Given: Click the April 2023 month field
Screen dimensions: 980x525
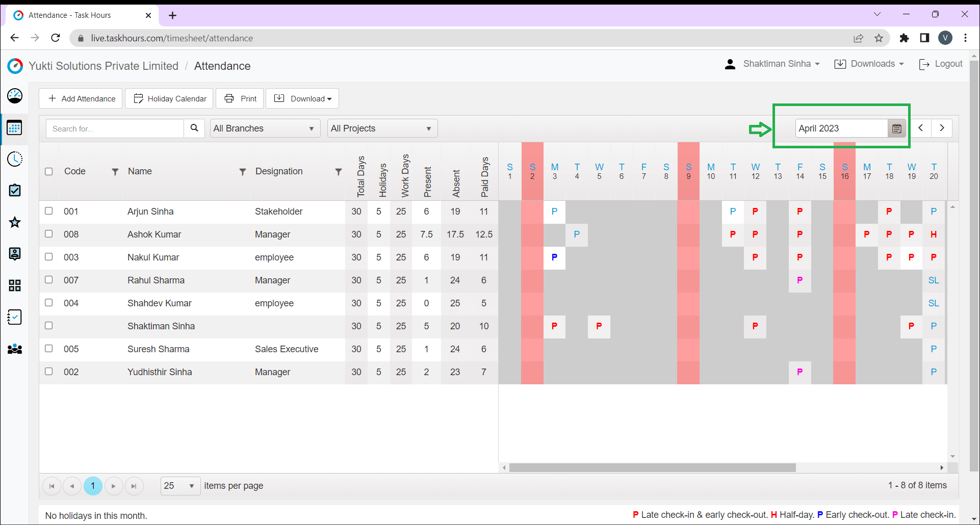Looking at the screenshot, I should (x=841, y=128).
